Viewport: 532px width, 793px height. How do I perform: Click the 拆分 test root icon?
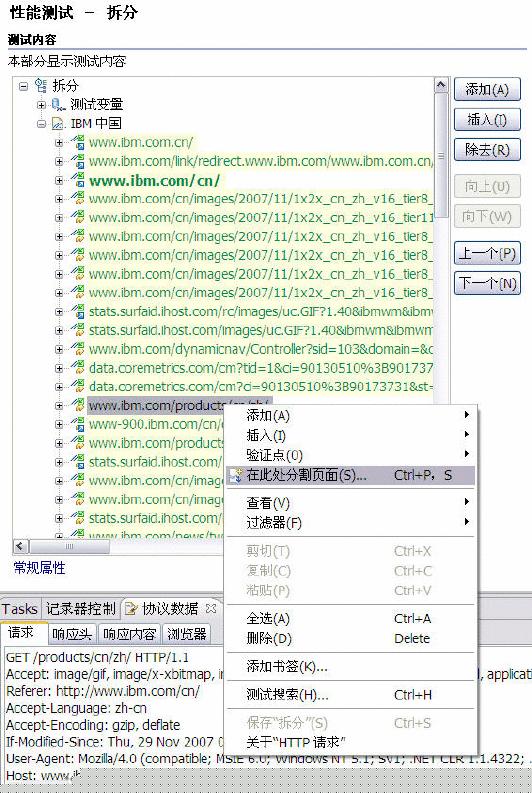tap(41, 85)
